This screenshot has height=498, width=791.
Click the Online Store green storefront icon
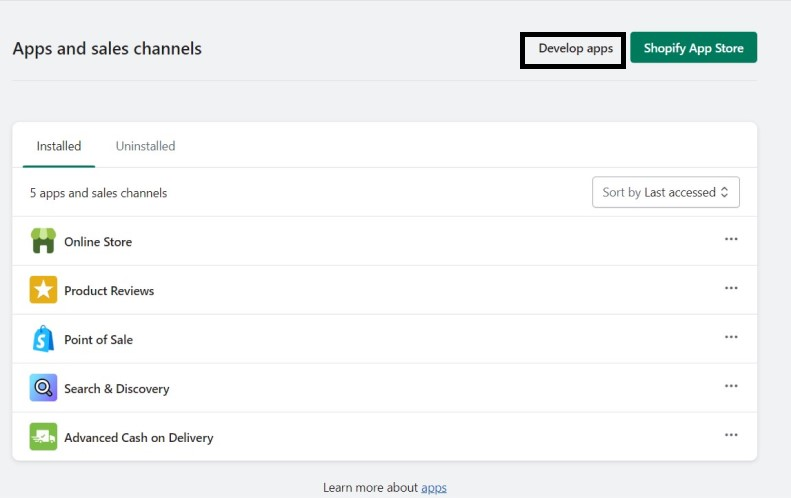(x=43, y=241)
